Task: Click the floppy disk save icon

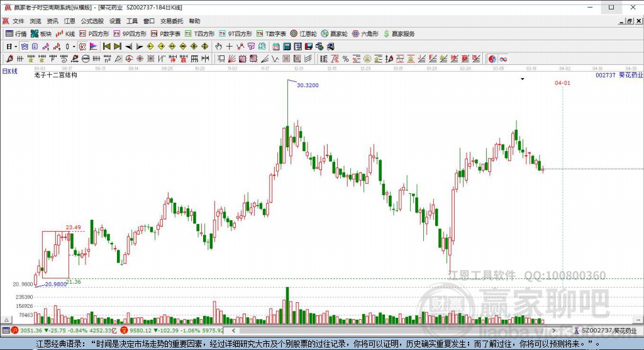Action: 308,47
